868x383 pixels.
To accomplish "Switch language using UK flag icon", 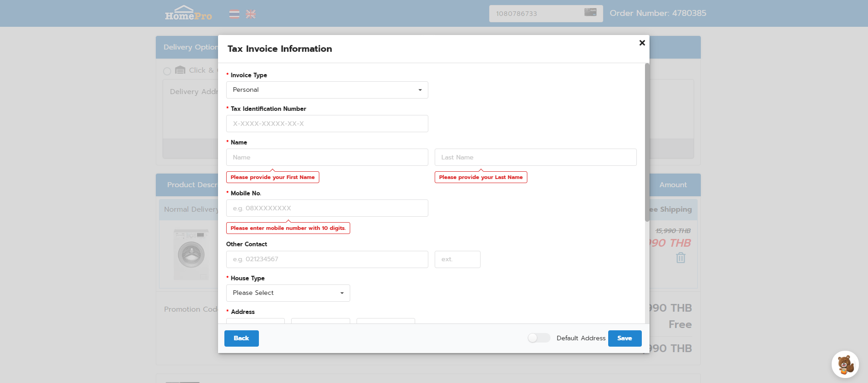I will click(251, 14).
